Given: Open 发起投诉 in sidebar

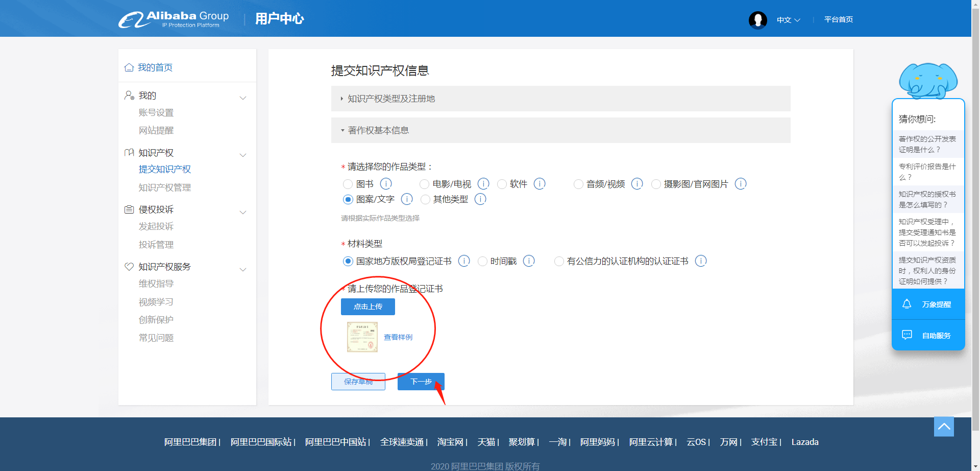Looking at the screenshot, I should pos(156,226).
